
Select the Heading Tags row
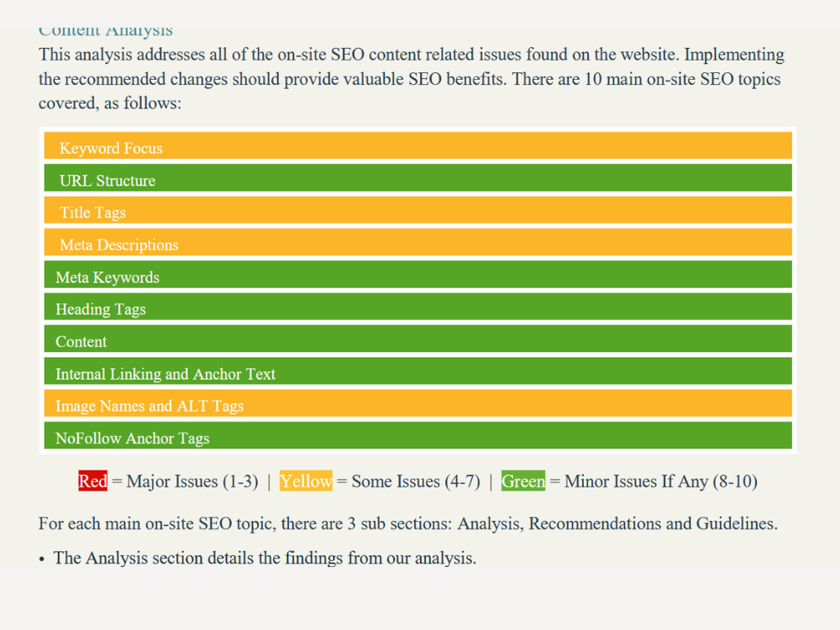(x=417, y=307)
